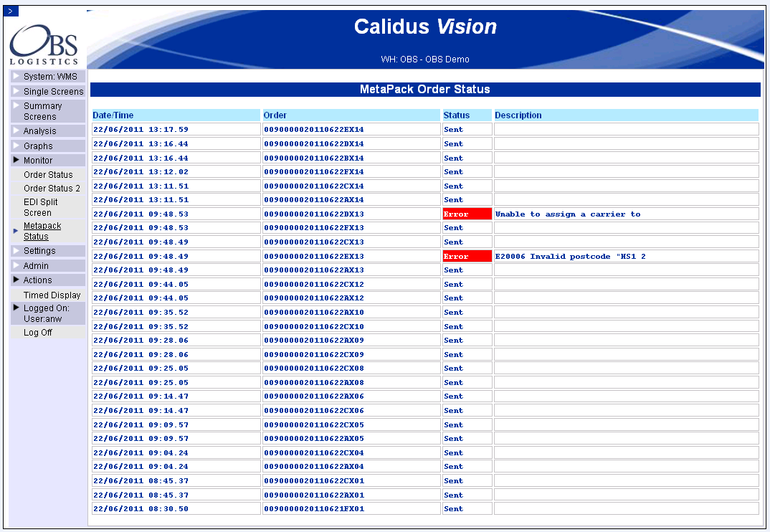Open the Actions menu
The width and height of the screenshot is (770, 532).
[37, 280]
